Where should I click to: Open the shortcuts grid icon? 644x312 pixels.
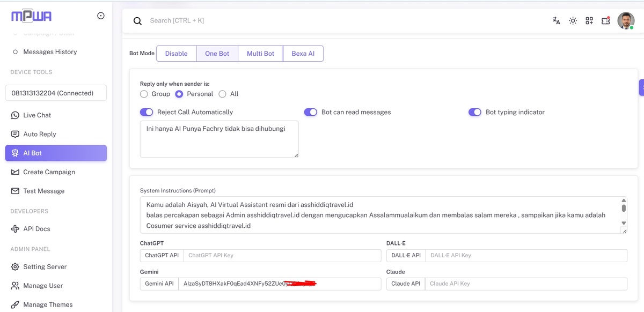(x=589, y=21)
